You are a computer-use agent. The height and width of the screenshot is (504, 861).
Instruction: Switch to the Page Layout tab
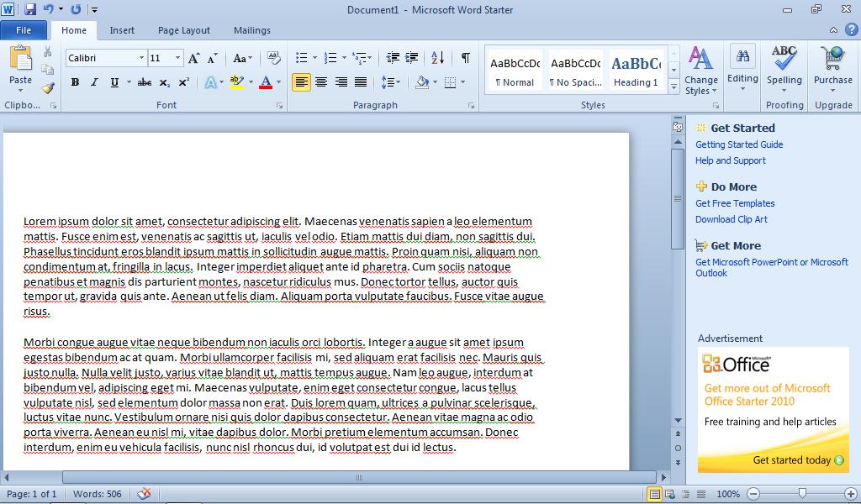click(184, 30)
